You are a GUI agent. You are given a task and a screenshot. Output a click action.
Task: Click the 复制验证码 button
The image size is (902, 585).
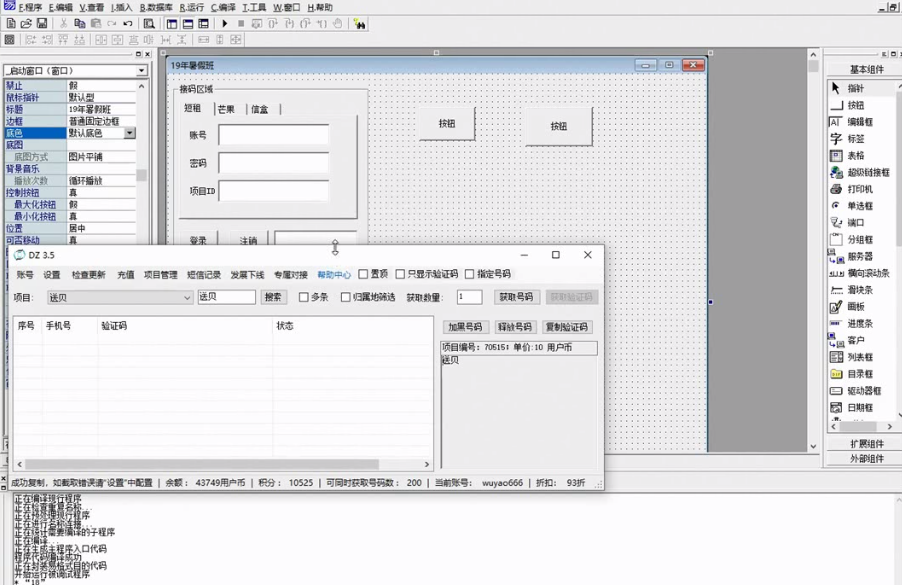(567, 327)
